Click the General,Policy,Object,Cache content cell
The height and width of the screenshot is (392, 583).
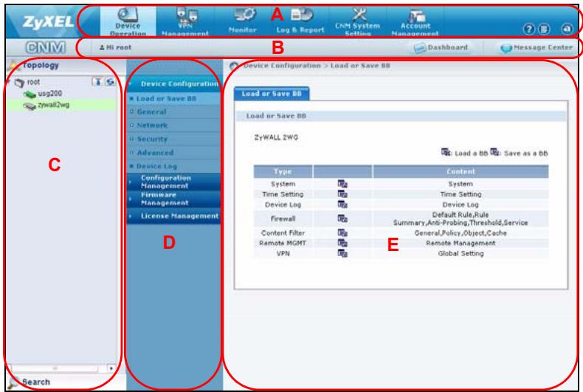[x=460, y=233]
